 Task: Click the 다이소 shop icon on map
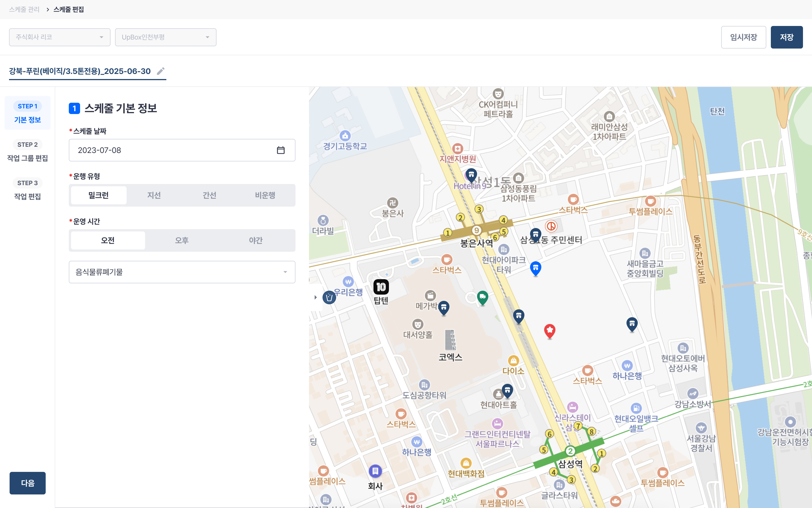pos(513,360)
